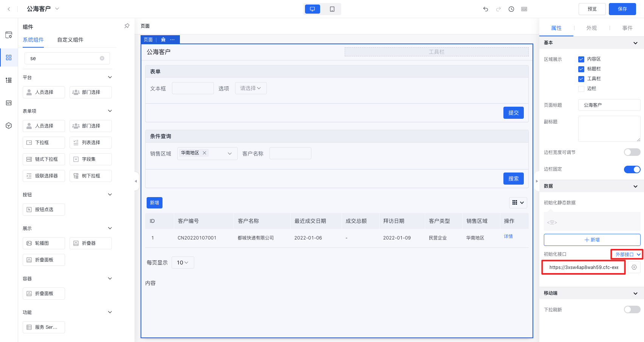Redo the last edit
Image resolution: width=644 pixels, height=342 pixels.
tap(498, 9)
